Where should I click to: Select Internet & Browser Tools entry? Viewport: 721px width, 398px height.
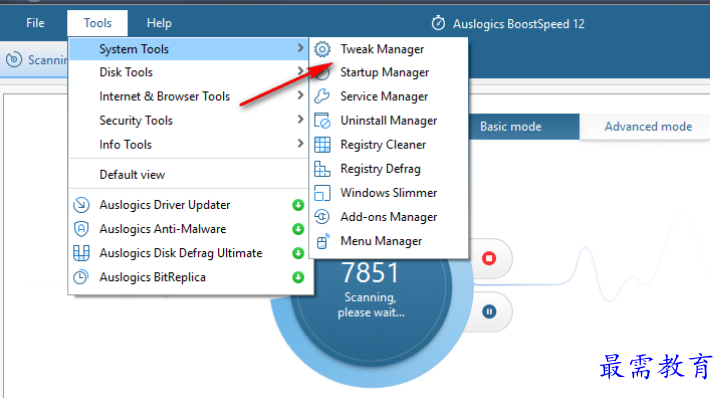tap(189, 96)
